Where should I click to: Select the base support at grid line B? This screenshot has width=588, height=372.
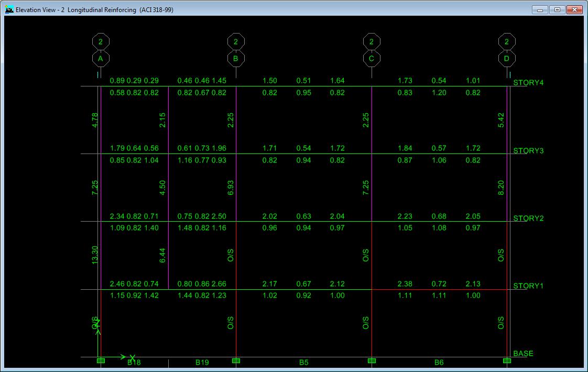[236, 361]
